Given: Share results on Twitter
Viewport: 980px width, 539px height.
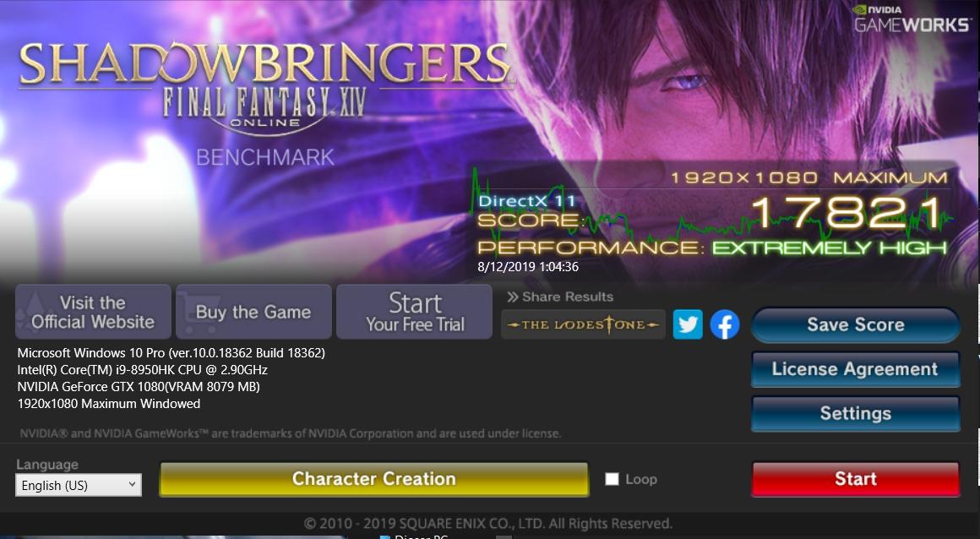Looking at the screenshot, I should [x=688, y=324].
